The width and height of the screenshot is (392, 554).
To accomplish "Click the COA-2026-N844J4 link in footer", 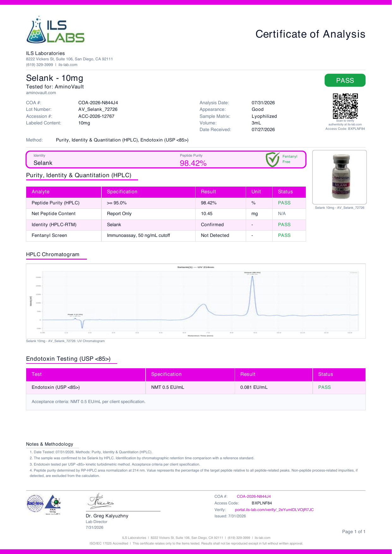I will click(x=254, y=497).
